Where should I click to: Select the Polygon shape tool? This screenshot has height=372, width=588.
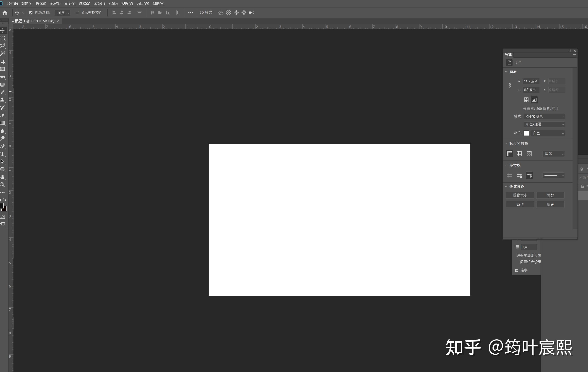[x=2, y=169]
